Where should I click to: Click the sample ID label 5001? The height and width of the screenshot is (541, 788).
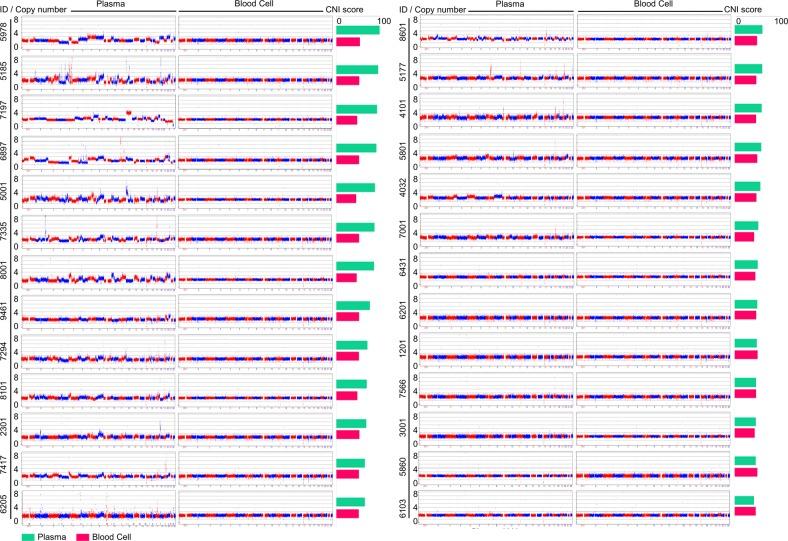(5, 191)
